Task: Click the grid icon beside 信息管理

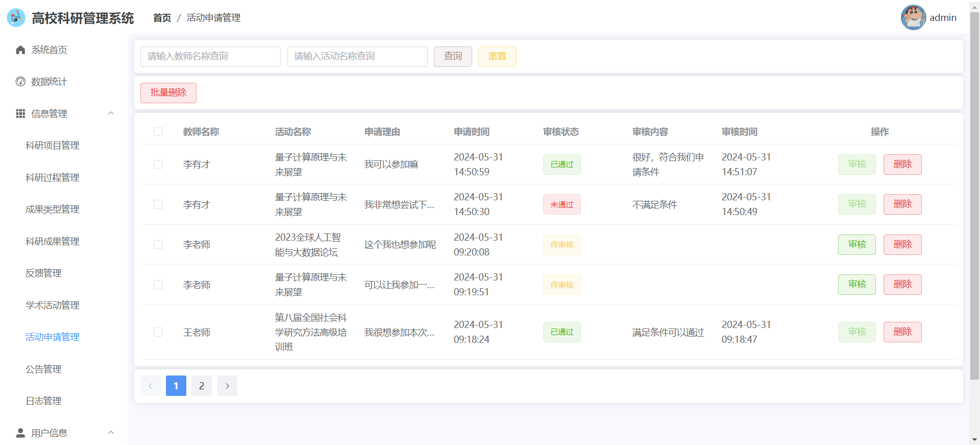Action: click(20, 113)
